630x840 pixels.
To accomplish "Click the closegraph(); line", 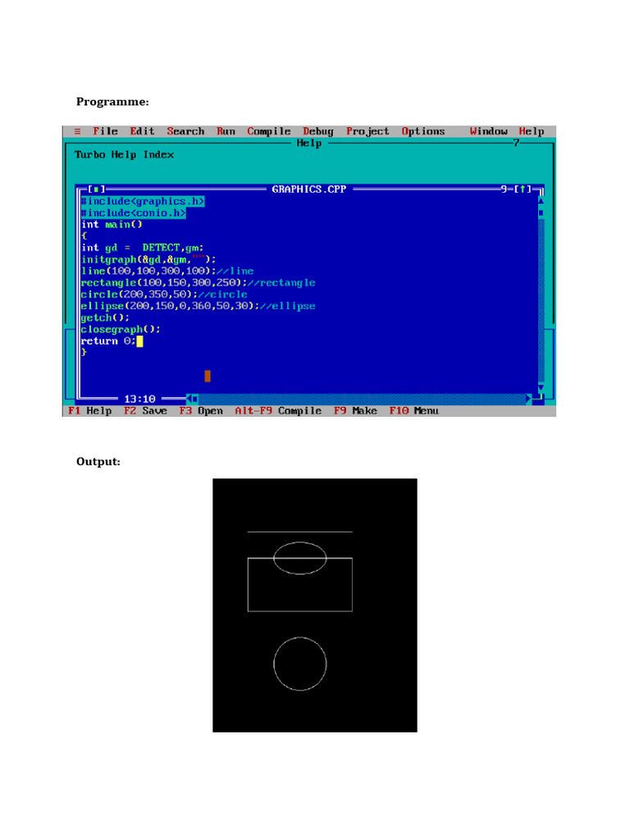I will (121, 330).
